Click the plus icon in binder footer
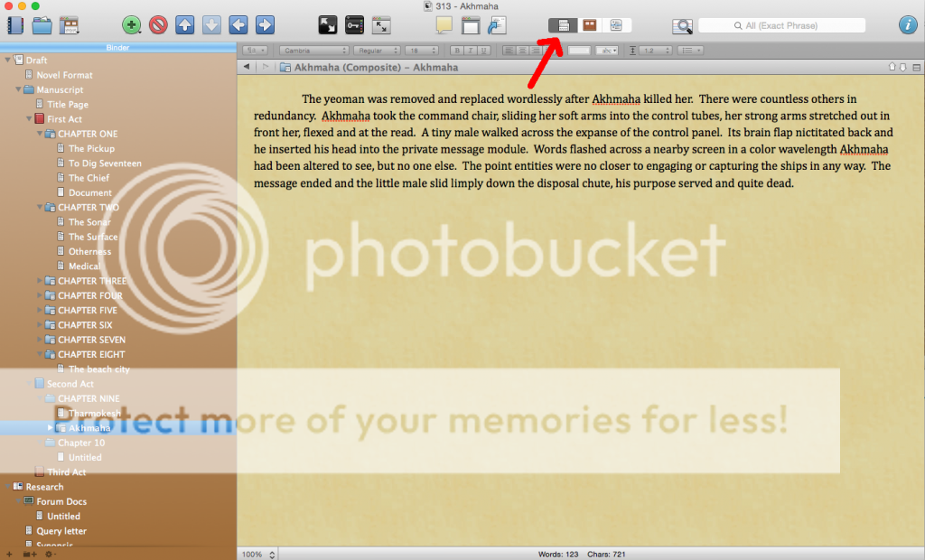Viewport: 925px width, 560px height. [x=9, y=554]
